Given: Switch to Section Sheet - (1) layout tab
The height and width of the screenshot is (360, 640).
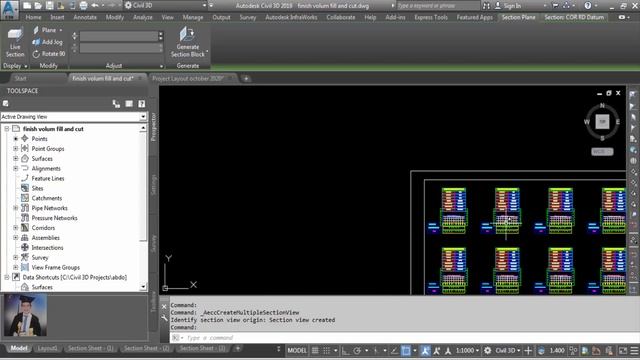Looking at the screenshot, I should pos(90,348).
